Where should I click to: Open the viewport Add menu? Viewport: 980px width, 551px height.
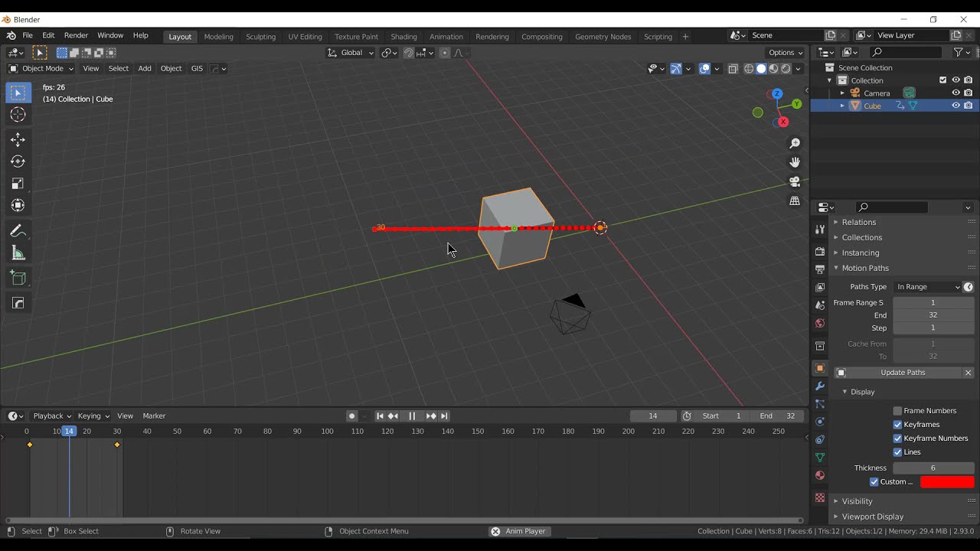pos(144,68)
